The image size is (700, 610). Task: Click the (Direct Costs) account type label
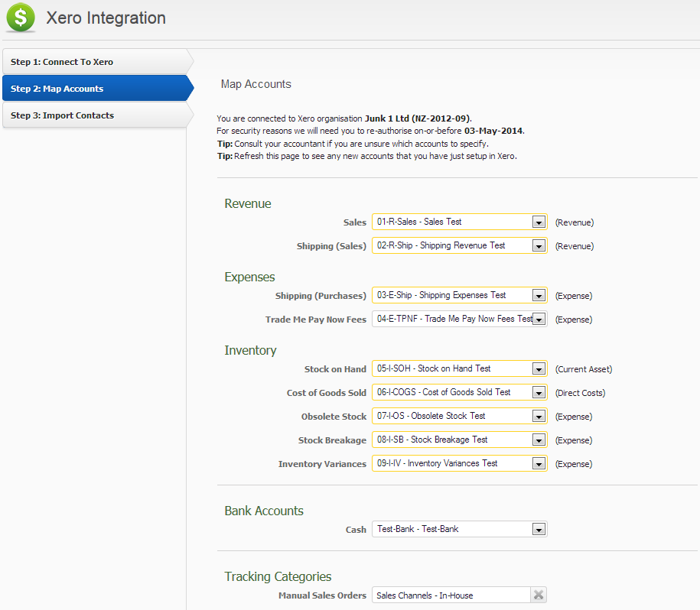pyautogui.click(x=580, y=393)
